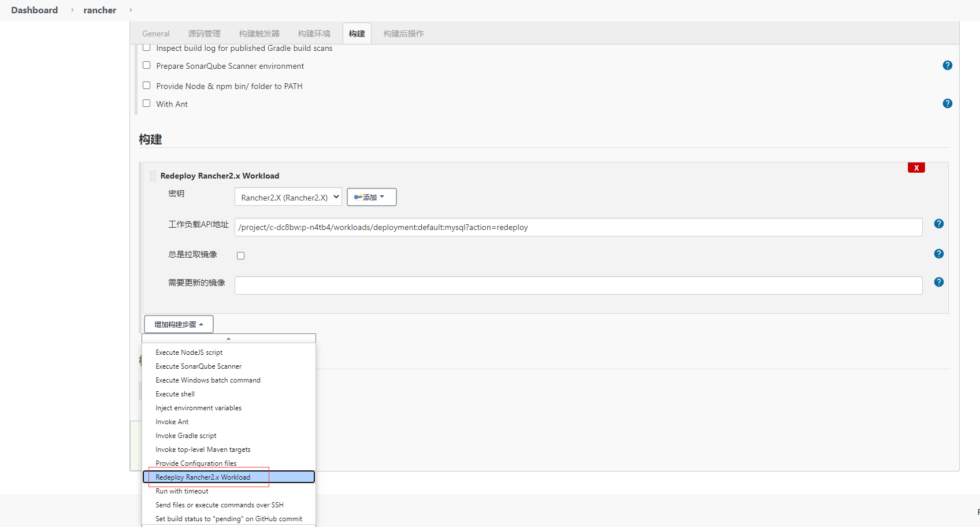Delete the Redeploy Rancher2.x Workload step
The height and width of the screenshot is (527, 980).
coord(916,168)
